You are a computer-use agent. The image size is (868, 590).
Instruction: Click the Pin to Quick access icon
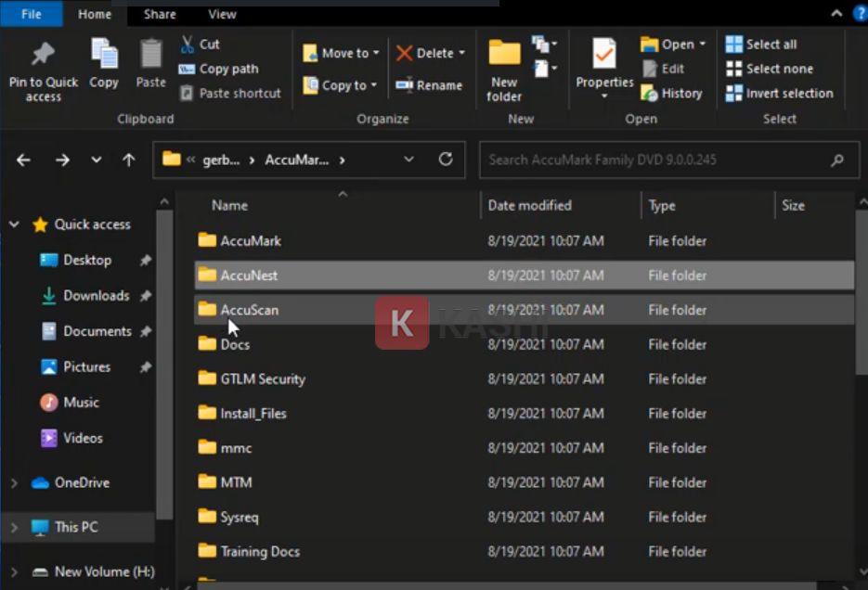click(x=43, y=56)
